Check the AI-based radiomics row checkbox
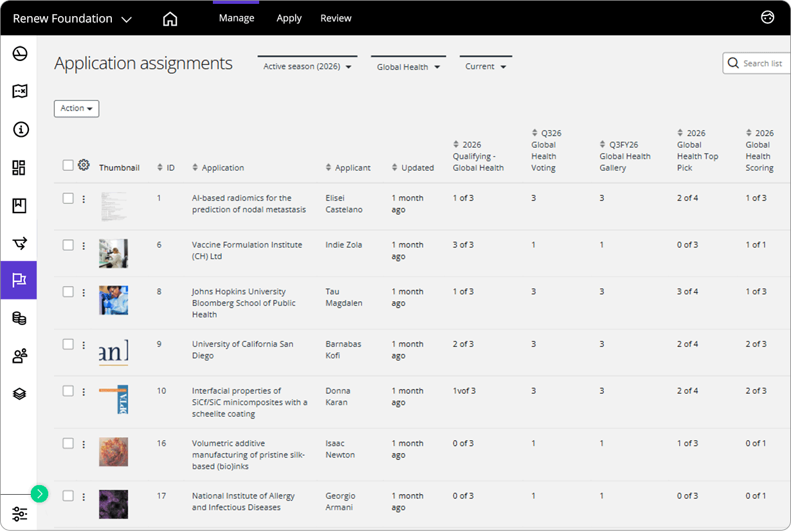This screenshot has width=791, height=532. 68,198
